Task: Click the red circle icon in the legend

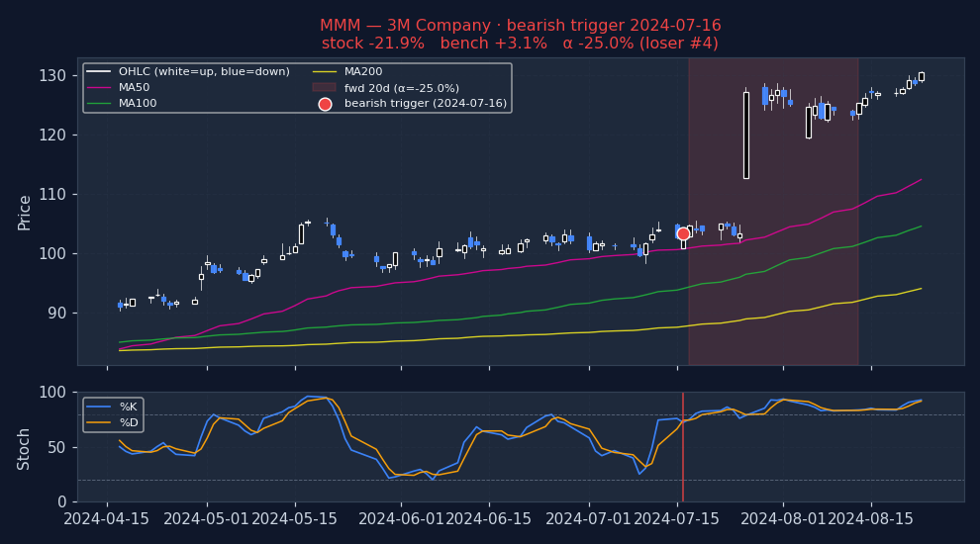Action: 325,104
